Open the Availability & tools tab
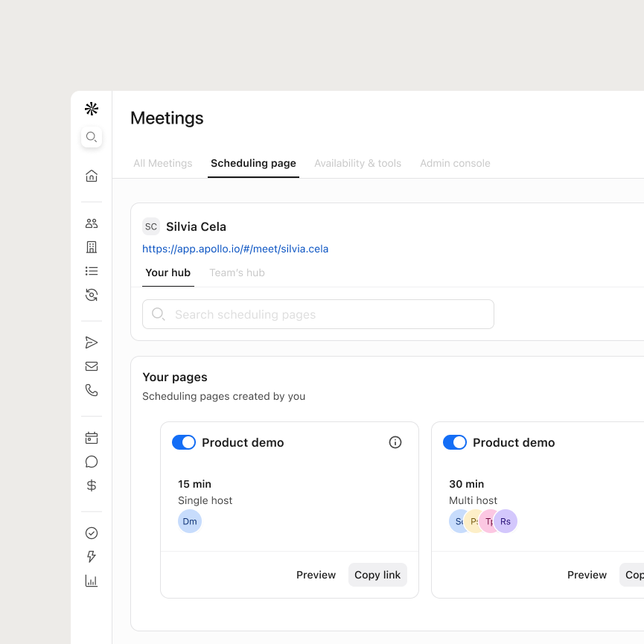The width and height of the screenshot is (644, 644). tap(357, 163)
